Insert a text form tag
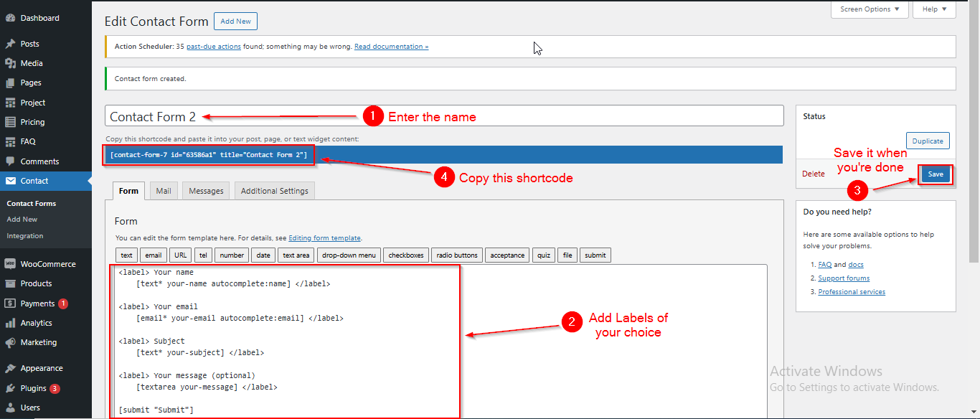 pyautogui.click(x=127, y=255)
